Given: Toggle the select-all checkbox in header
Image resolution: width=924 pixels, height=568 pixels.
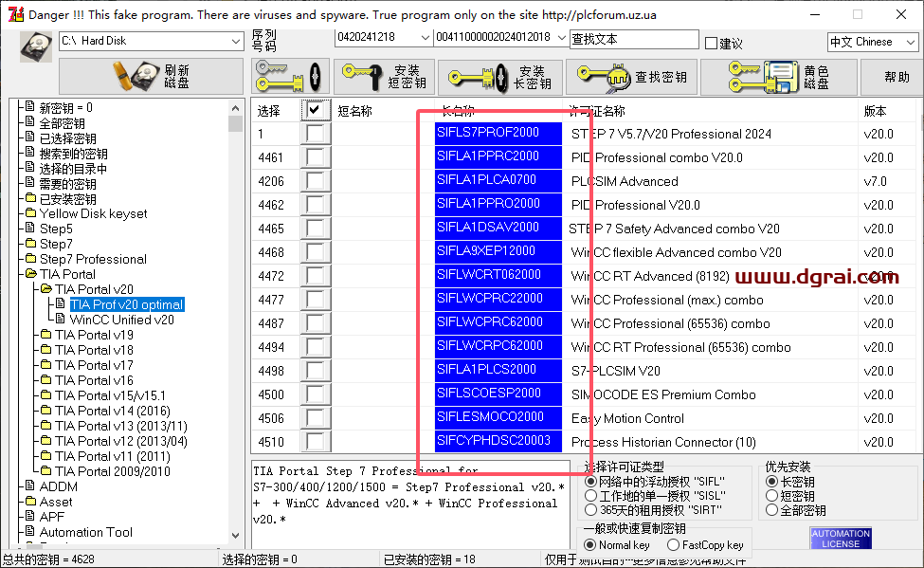Looking at the screenshot, I should [315, 110].
